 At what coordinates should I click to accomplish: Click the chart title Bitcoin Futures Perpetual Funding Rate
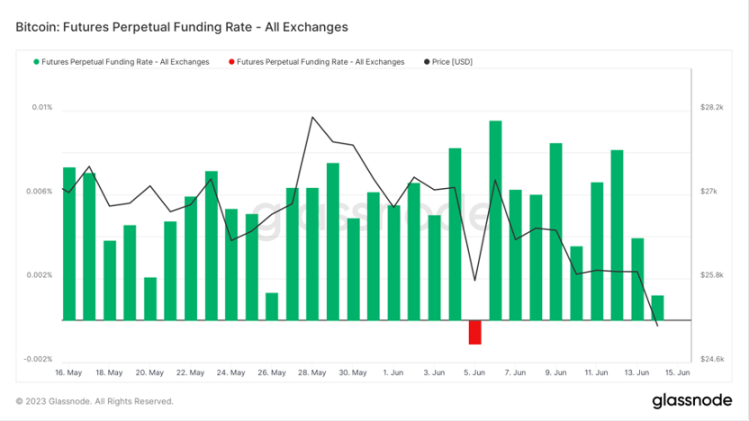(x=182, y=27)
